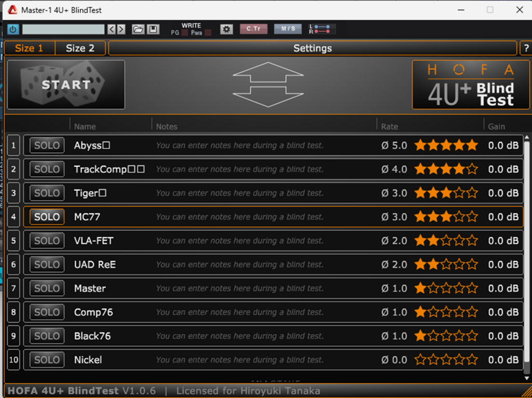Click the VLA-FET name label

[94, 241]
